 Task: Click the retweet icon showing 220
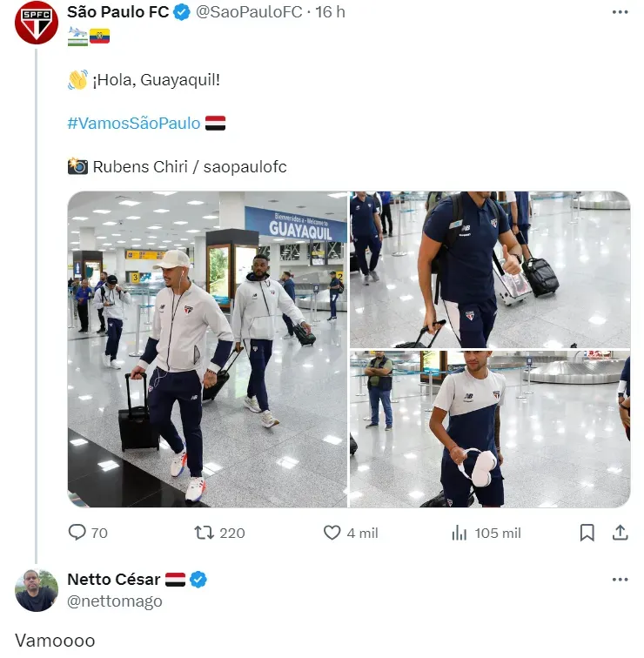point(204,533)
